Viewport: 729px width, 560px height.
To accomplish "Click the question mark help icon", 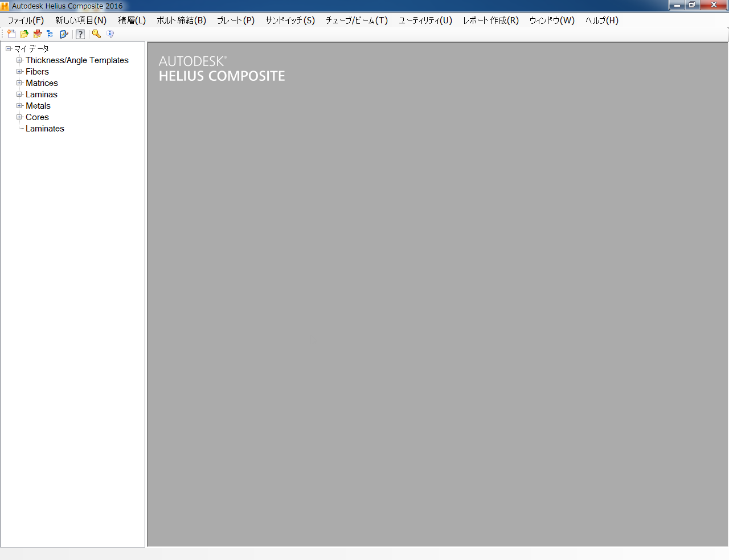I will 80,34.
